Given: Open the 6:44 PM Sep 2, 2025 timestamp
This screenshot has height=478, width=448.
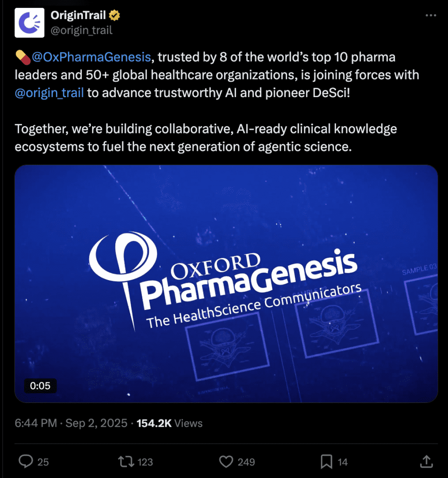Looking at the screenshot, I should (71, 423).
